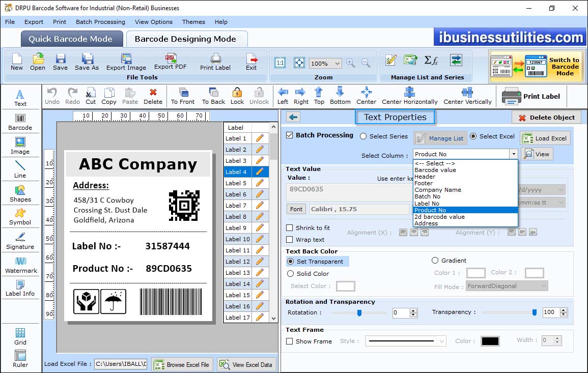This screenshot has width=588, height=373.
Task: Click the Rotation slider handle
Action: click(359, 312)
